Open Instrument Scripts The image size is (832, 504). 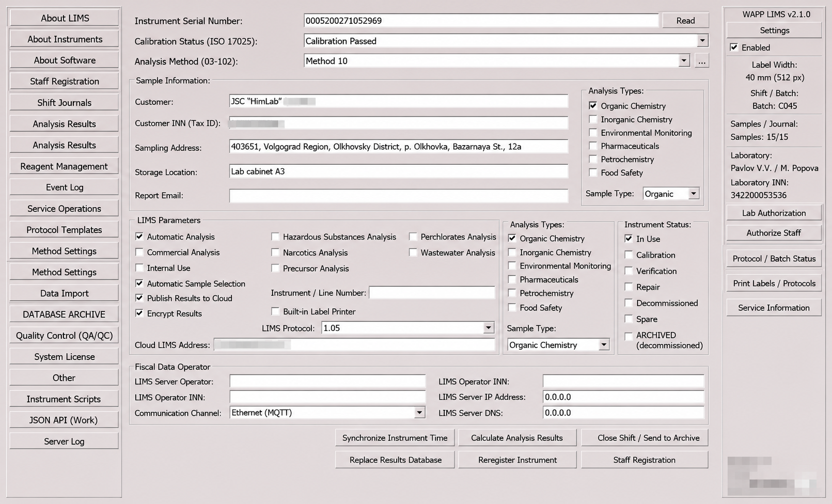point(65,399)
